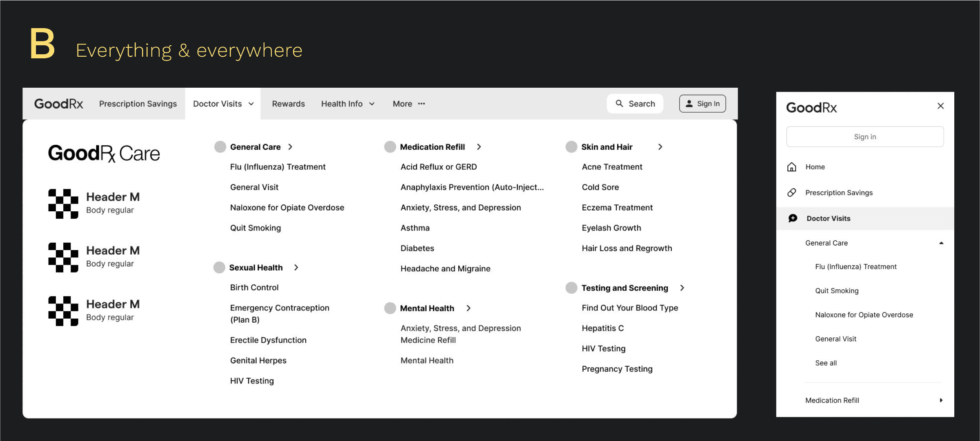This screenshot has width=980, height=441.
Task: Open the Health Info dropdown chevron
Action: pyautogui.click(x=372, y=104)
